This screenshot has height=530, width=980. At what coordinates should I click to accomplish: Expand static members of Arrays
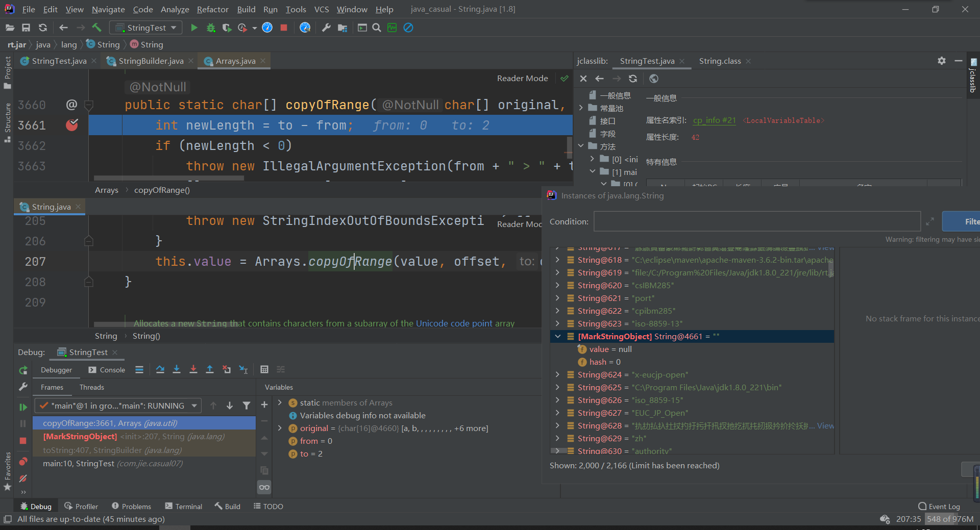point(280,402)
